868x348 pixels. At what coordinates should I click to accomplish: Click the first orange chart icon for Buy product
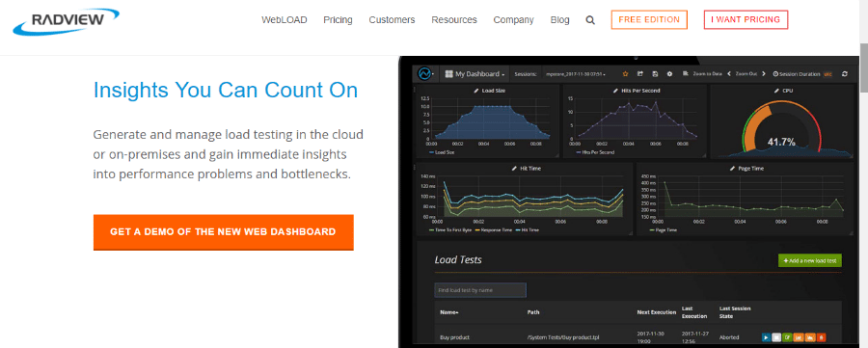pos(799,337)
